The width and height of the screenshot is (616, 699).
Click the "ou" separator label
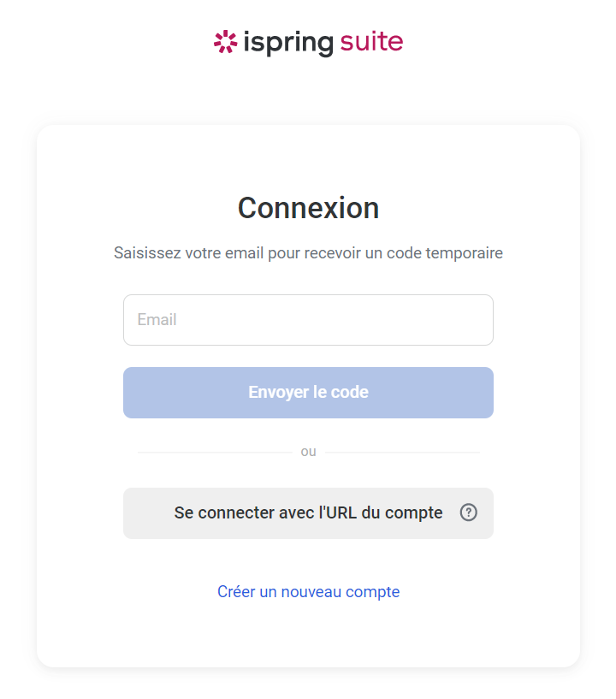[308, 452]
